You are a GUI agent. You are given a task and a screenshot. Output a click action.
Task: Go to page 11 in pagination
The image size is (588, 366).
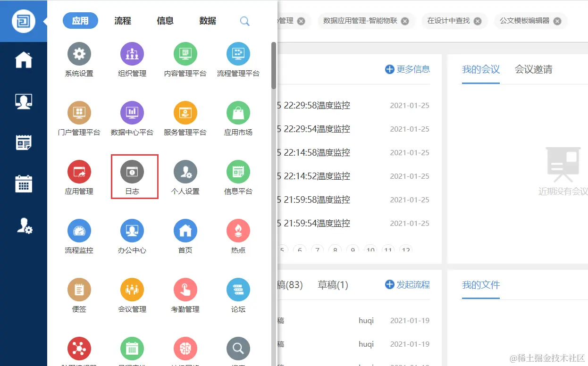click(388, 249)
